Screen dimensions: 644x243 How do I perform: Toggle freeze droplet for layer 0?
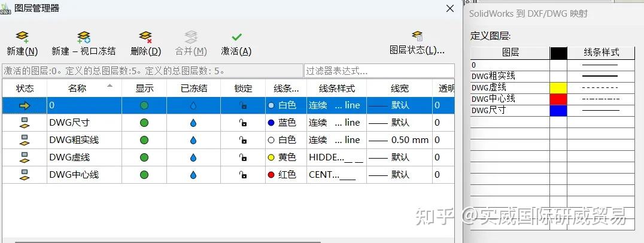tap(193, 105)
